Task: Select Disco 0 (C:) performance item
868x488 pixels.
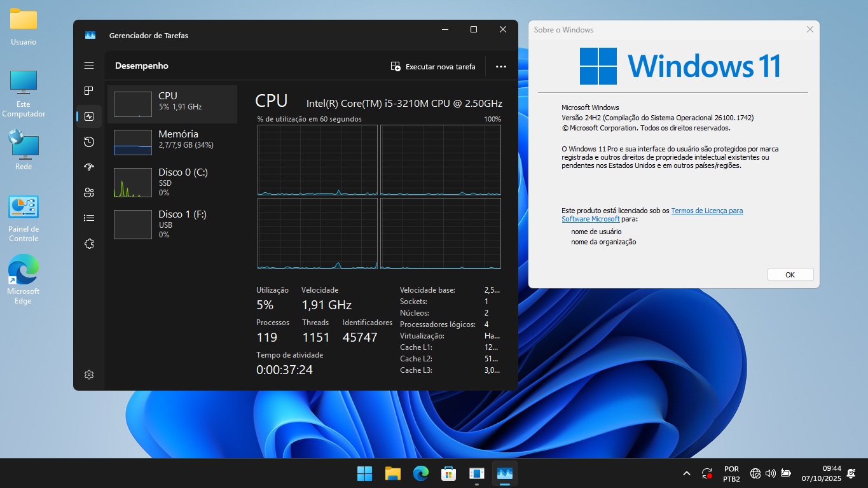Action: [x=172, y=181]
